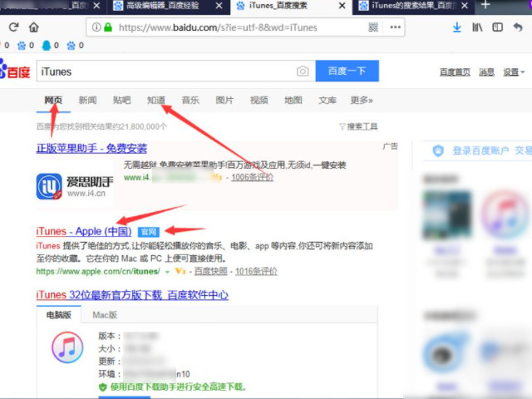The height and width of the screenshot is (399, 532).
Task: Close the iTunes的搜索结果 tab
Action: pos(465,6)
